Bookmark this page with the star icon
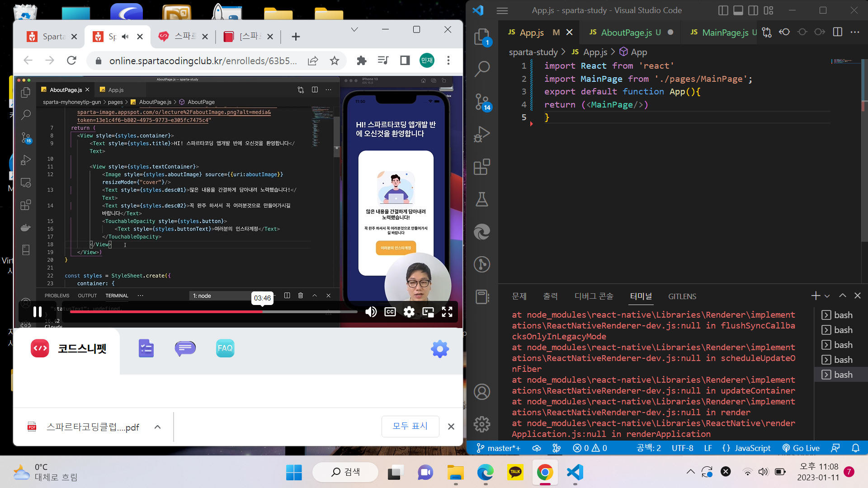Screen dimensions: 868x488 pos(335,61)
